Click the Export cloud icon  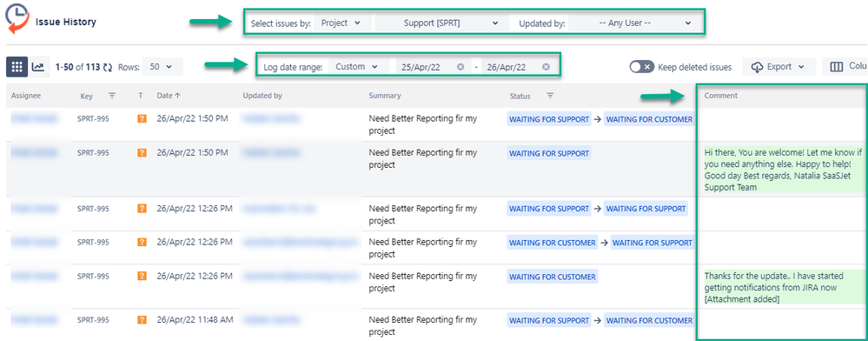pos(757,67)
